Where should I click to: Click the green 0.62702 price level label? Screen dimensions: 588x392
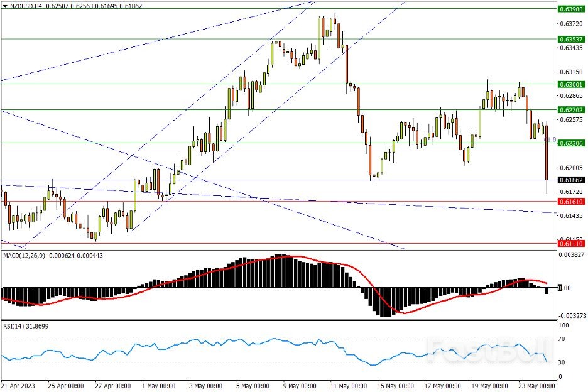click(570, 110)
